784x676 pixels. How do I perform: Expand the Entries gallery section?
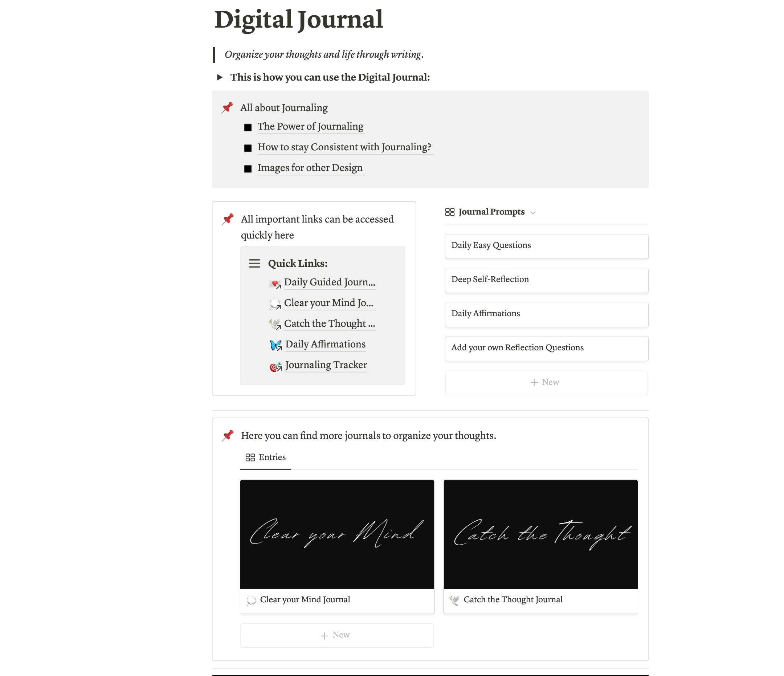(265, 458)
